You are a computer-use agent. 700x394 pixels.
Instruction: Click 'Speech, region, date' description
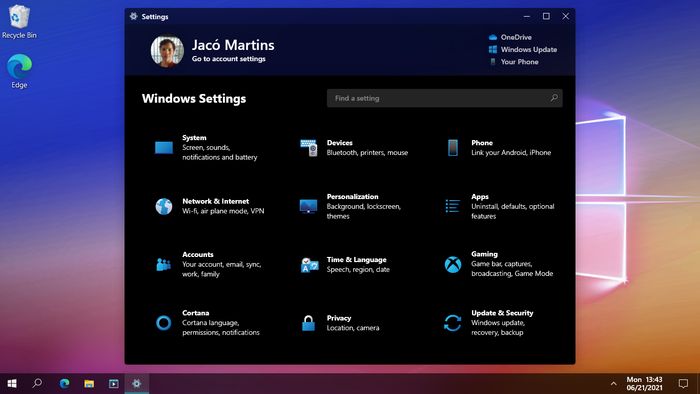(358, 270)
